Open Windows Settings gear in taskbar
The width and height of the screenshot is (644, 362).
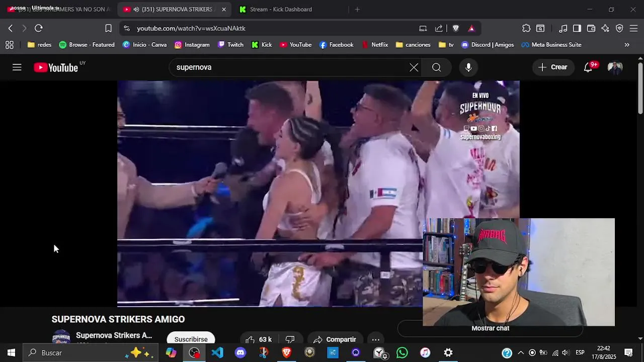click(x=448, y=353)
